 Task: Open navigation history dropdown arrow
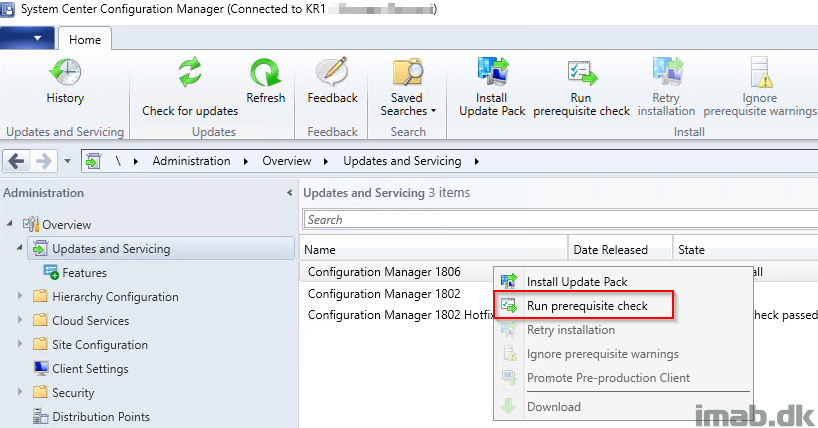(x=67, y=161)
